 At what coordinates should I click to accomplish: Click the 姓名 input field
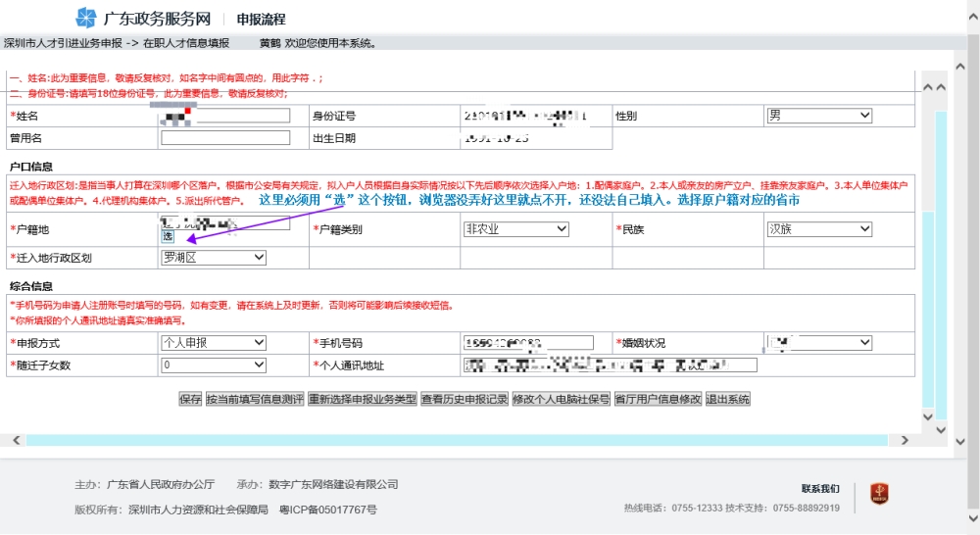[x=225, y=116]
